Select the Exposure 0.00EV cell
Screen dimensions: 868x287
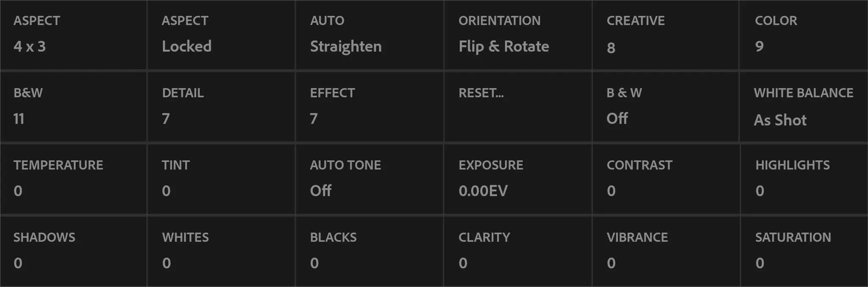pyautogui.click(x=518, y=179)
